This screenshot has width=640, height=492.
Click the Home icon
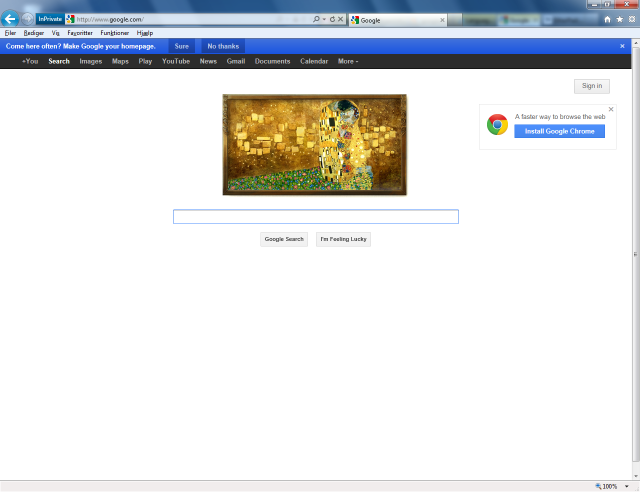pyautogui.click(x=607, y=19)
